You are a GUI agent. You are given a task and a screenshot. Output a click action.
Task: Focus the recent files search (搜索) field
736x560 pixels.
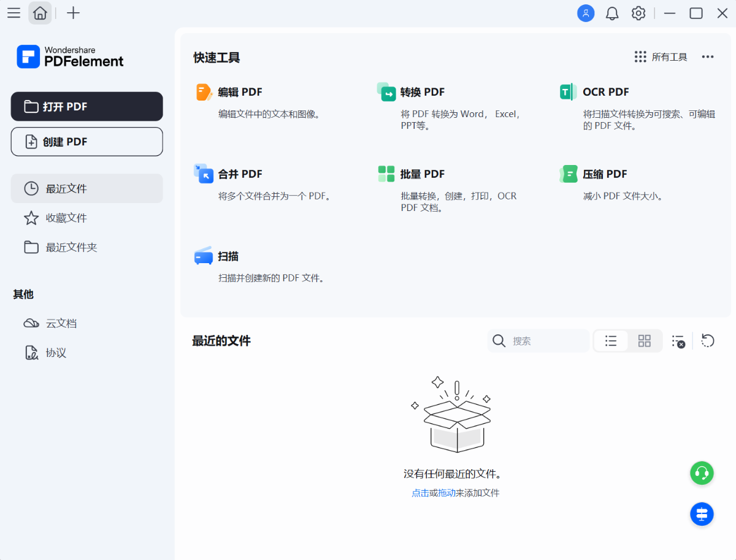tap(546, 341)
